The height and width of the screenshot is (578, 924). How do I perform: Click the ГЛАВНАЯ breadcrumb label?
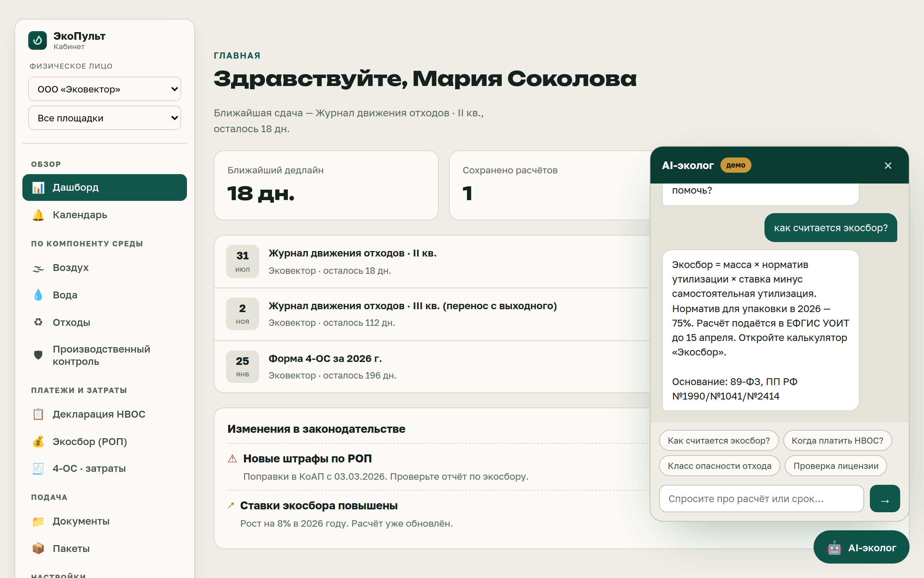click(x=237, y=56)
